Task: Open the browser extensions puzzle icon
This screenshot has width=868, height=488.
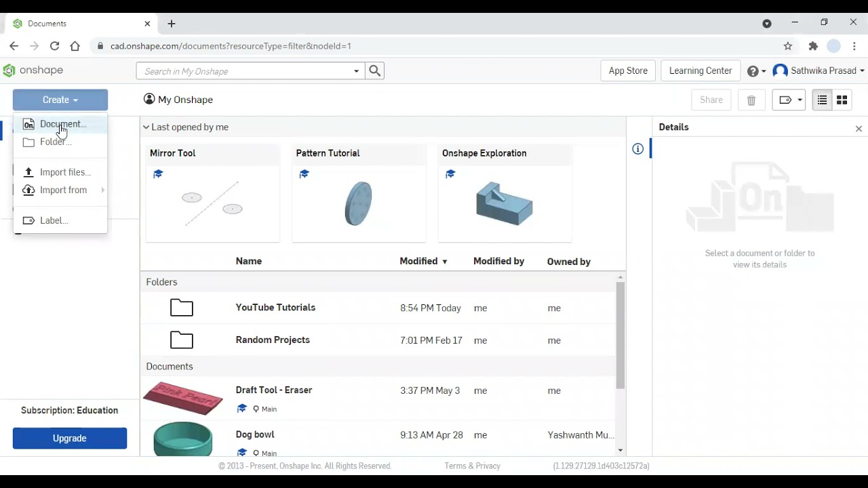Action: [x=813, y=46]
